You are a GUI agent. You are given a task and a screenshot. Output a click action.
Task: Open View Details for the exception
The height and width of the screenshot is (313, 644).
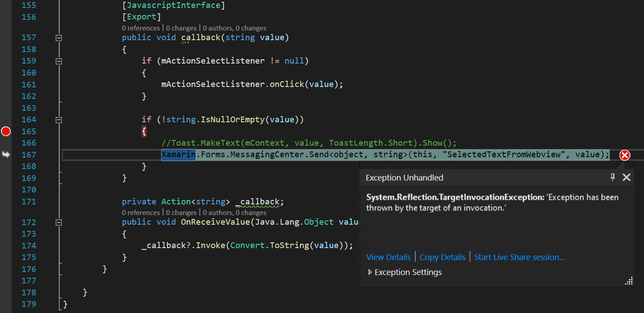click(x=388, y=257)
